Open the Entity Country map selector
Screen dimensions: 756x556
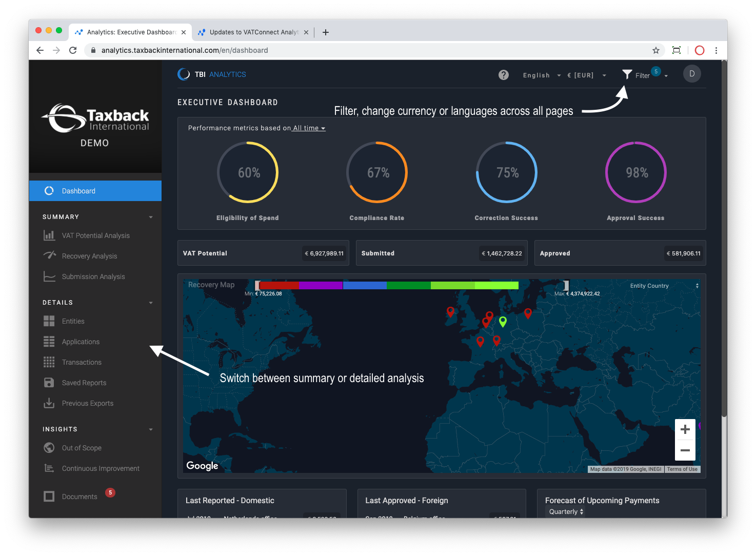(664, 286)
